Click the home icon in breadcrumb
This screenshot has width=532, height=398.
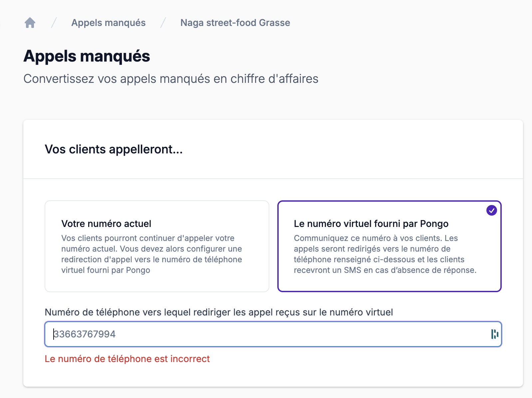pyautogui.click(x=30, y=23)
